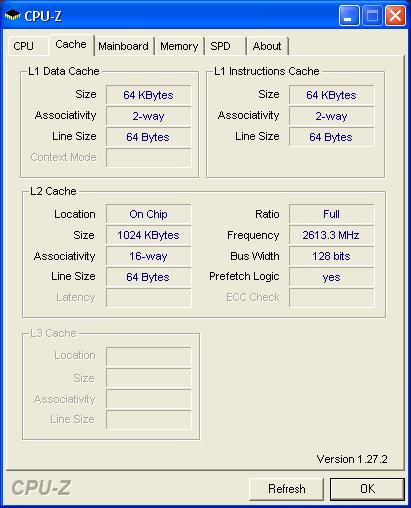Click the empty L3 Size field
Viewport: 411px width, 508px height.
(x=148, y=378)
